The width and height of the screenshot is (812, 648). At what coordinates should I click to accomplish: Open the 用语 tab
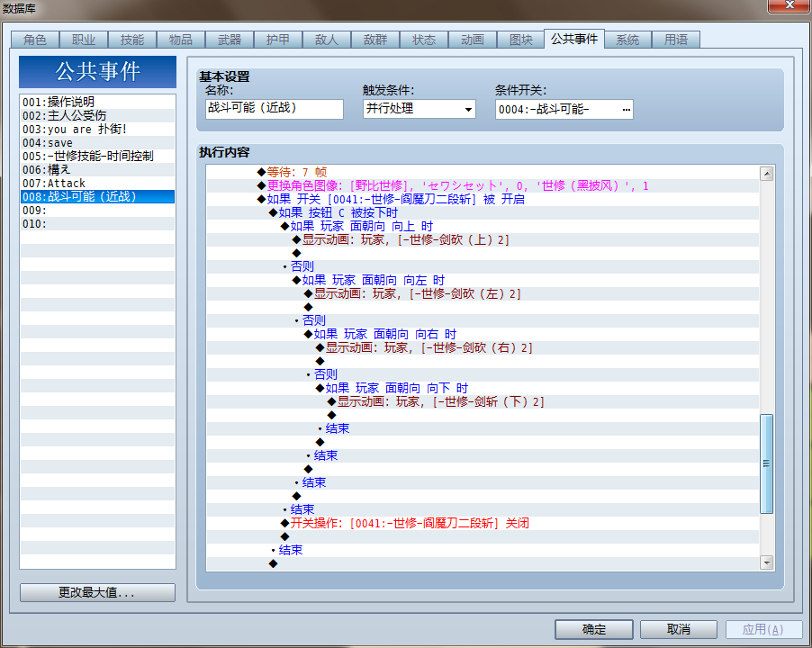[x=676, y=40]
